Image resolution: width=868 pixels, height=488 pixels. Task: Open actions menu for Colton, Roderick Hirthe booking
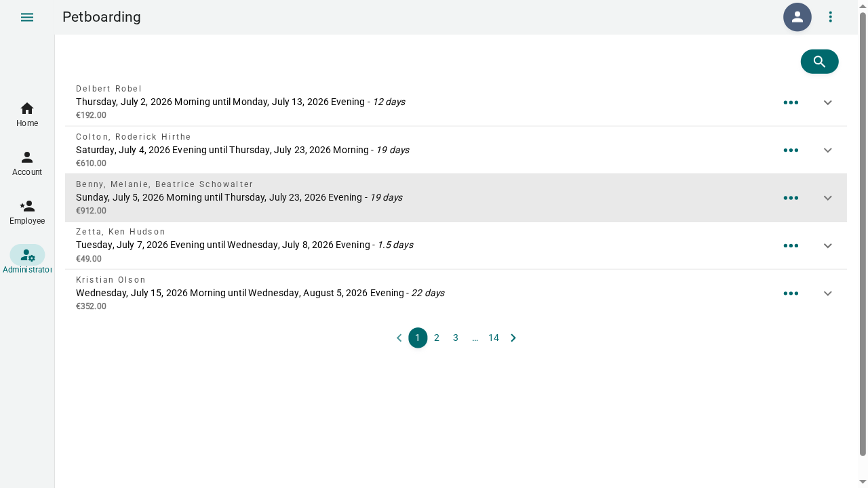(x=791, y=150)
